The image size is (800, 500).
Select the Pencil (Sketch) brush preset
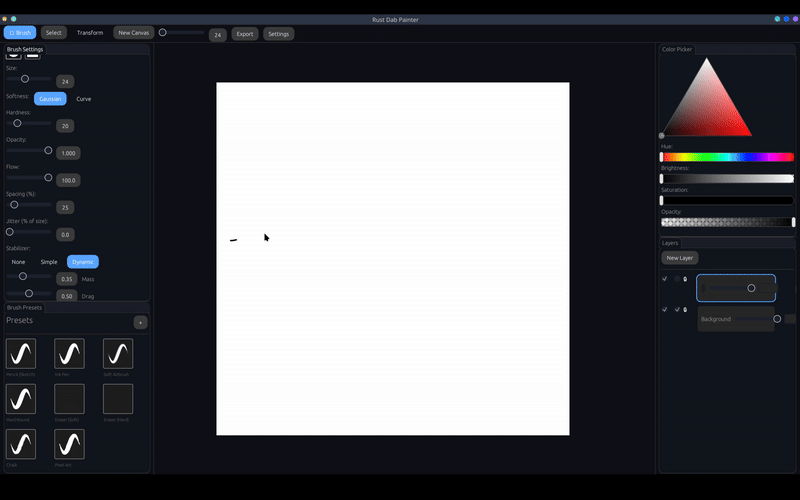(x=21, y=354)
